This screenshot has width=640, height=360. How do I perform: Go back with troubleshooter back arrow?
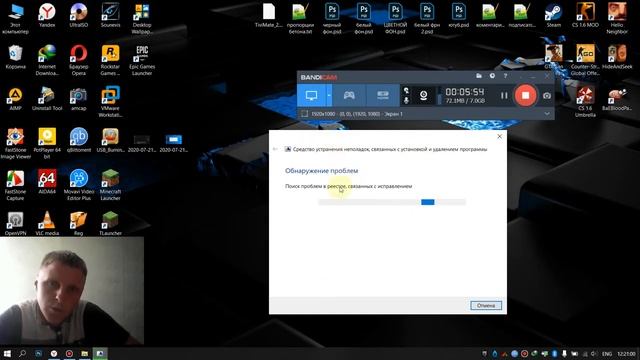click(x=275, y=149)
